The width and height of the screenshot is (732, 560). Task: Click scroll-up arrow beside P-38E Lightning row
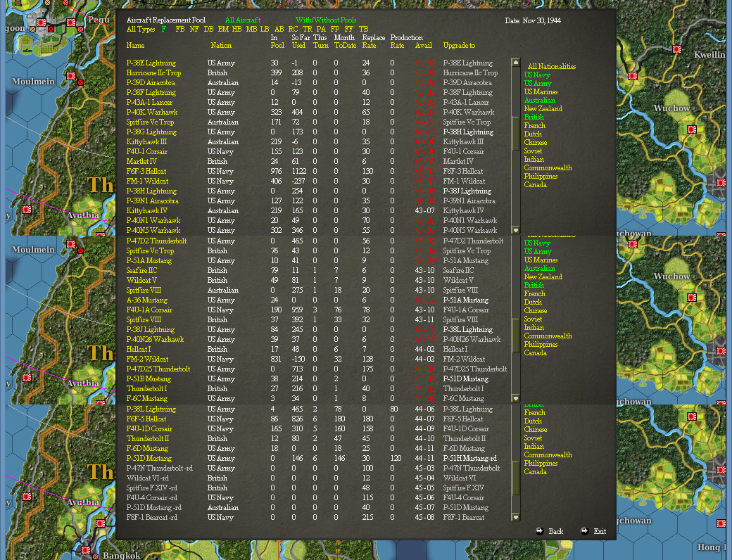516,63
